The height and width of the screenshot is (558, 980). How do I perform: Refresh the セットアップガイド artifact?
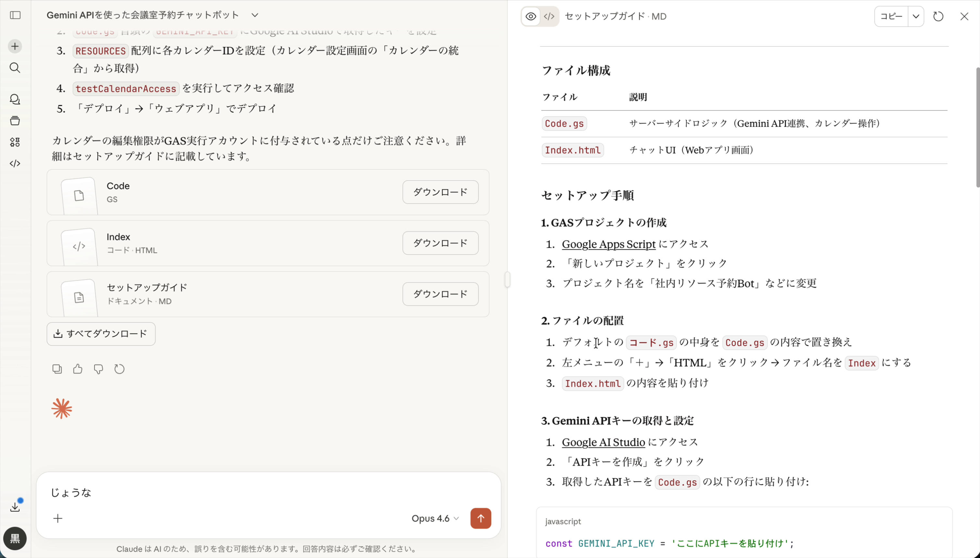click(x=938, y=16)
